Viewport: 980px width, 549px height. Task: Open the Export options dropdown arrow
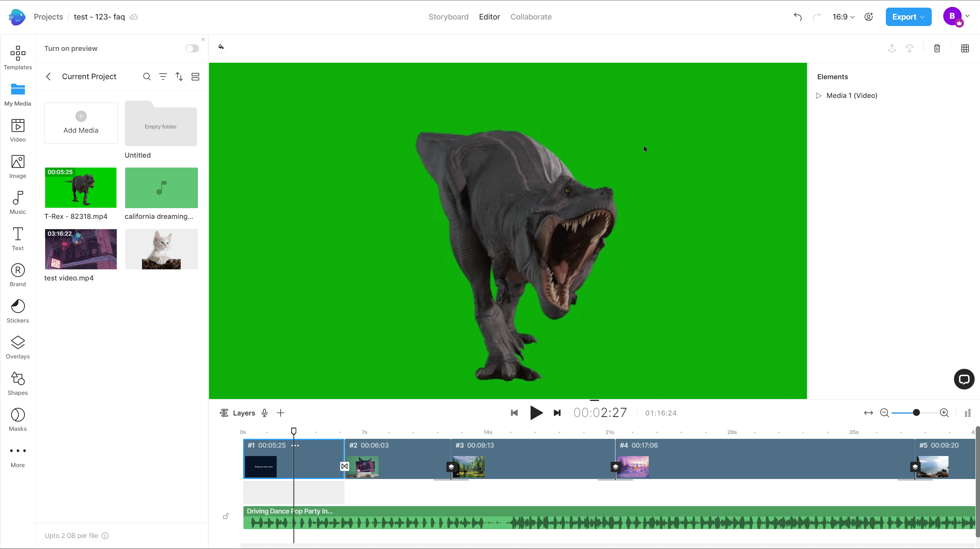coord(922,16)
